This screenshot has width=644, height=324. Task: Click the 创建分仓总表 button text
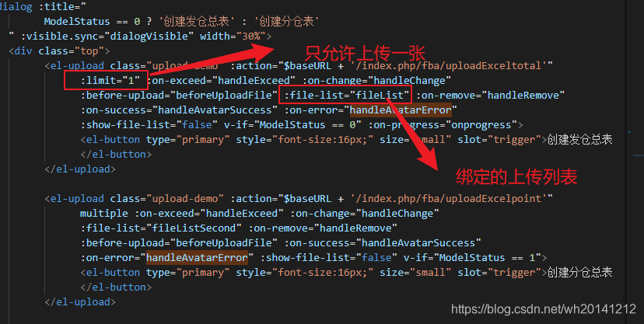579,272
